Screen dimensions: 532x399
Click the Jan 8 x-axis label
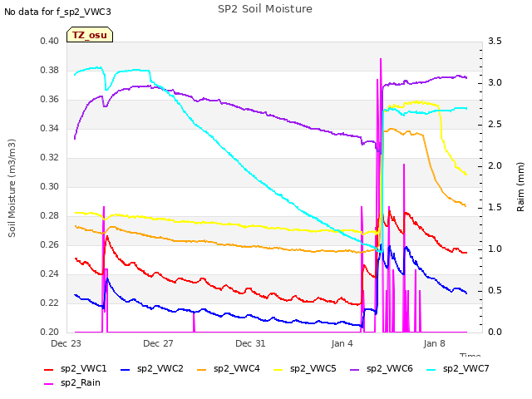pos(434,343)
